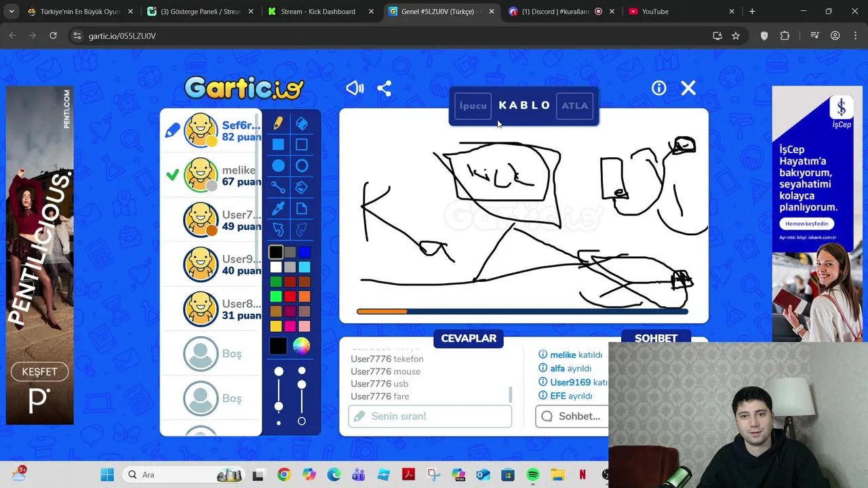This screenshot has width=868, height=488.
Task: Switch to Türkiye'nin En Büyük tab
Action: pos(81,12)
